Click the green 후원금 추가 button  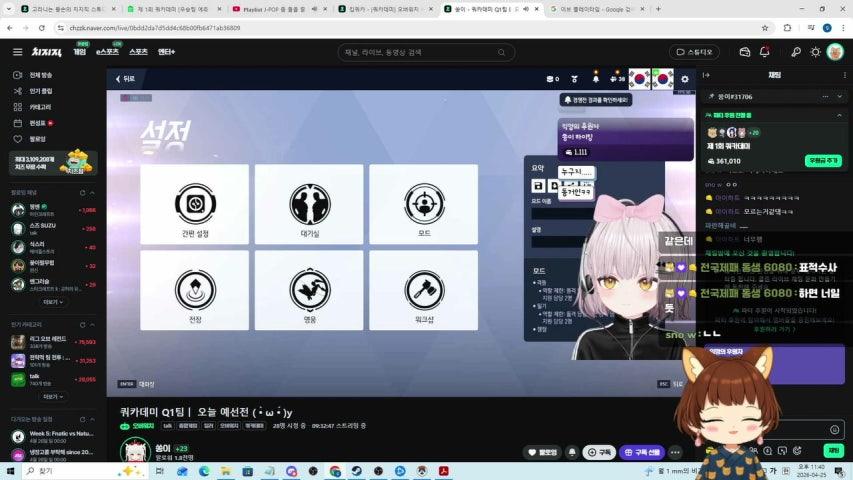pyautogui.click(x=823, y=161)
